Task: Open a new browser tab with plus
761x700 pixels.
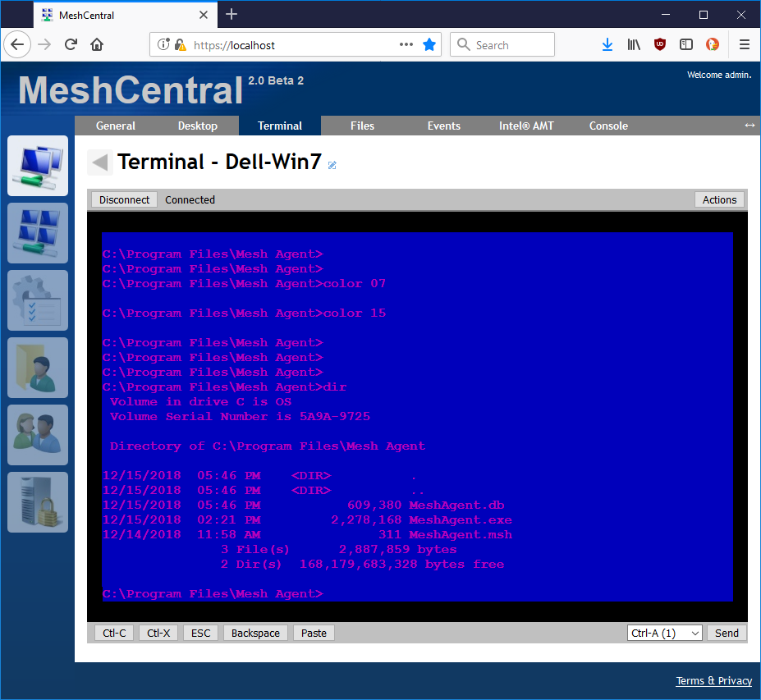Action: tap(232, 15)
